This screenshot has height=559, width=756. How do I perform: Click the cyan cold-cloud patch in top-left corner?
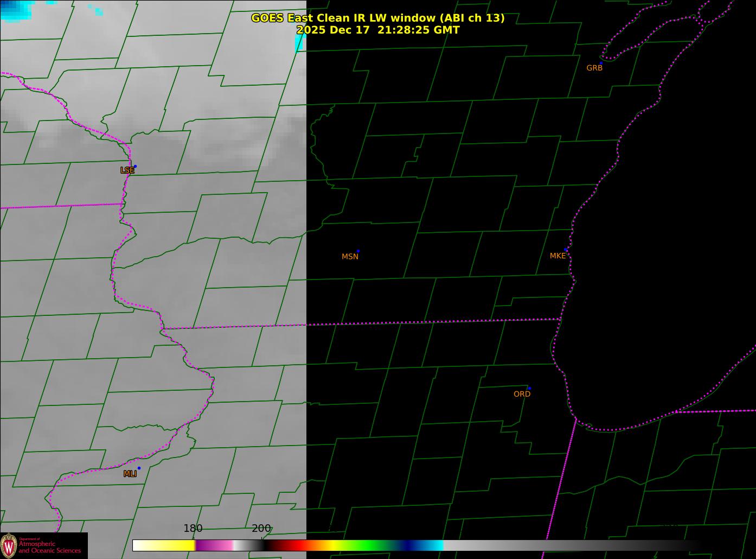click(14, 9)
